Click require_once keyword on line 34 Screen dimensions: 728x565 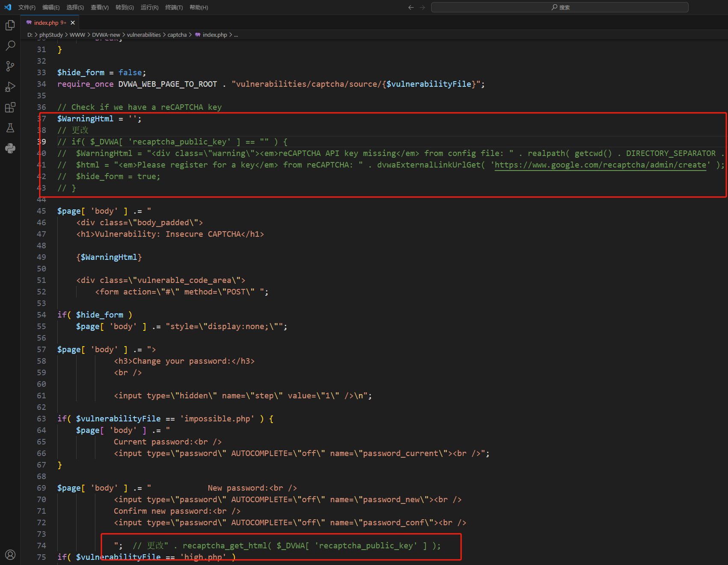pos(86,84)
